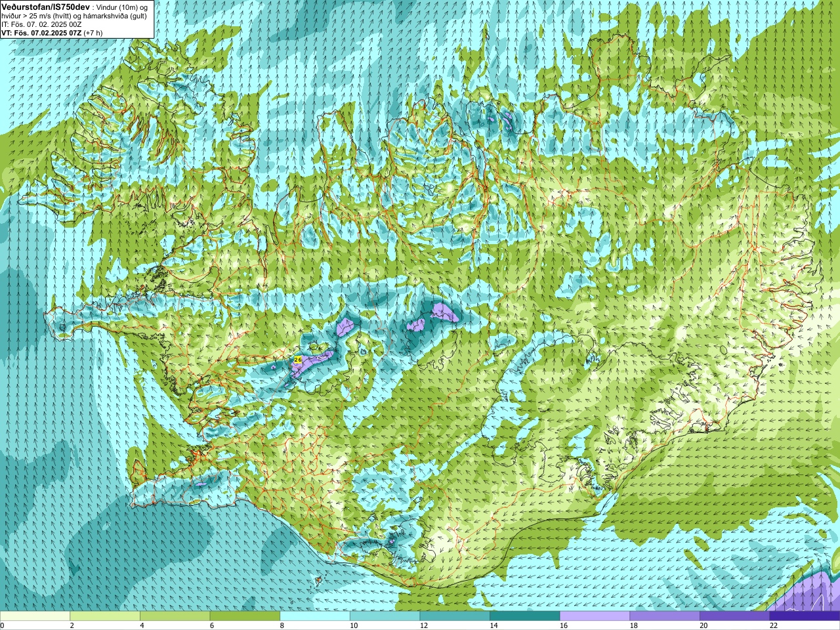Click the (+7 h) forecast offset text
Image resolution: width=840 pixels, height=630 pixels.
pos(93,33)
